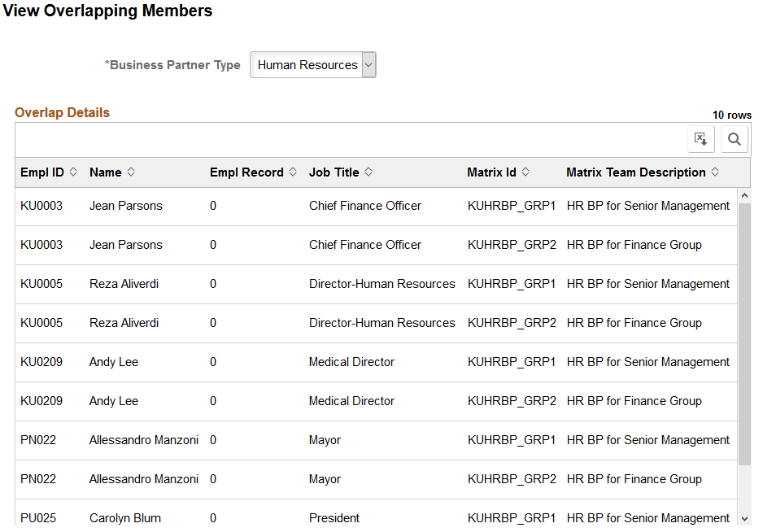Click HR BP for Finance Group for Reza Aliverdi
Image resolution: width=763 pixels, height=532 pixels.
coord(634,323)
